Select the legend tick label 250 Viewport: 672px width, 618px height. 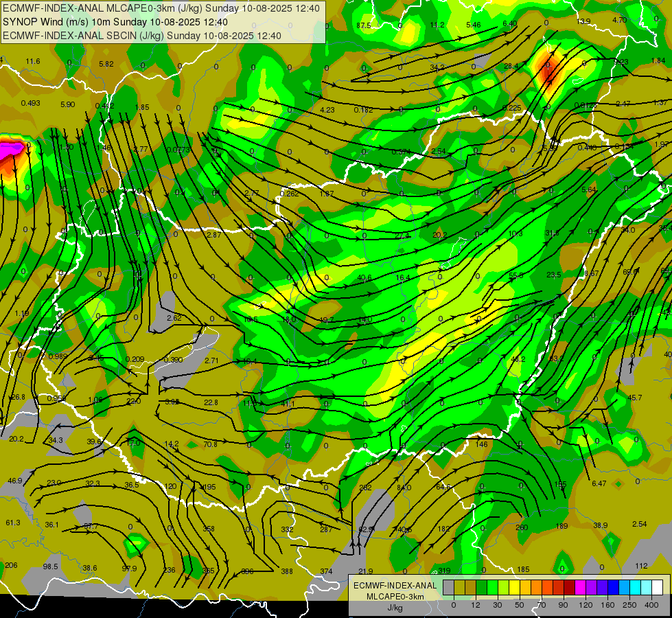point(629,605)
